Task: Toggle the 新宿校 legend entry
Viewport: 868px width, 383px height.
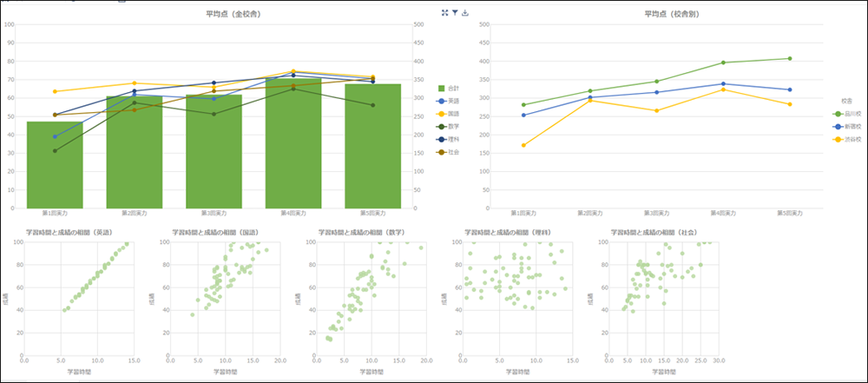Action: coord(845,127)
